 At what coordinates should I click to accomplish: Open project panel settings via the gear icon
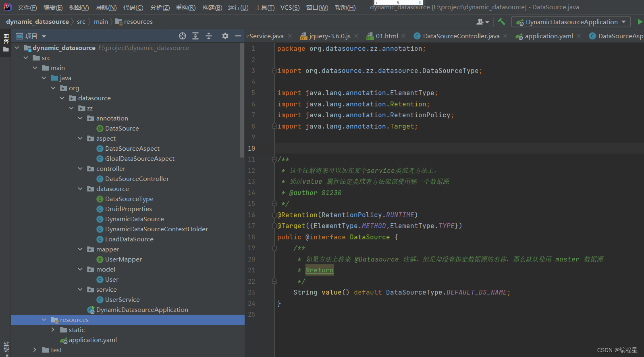click(x=225, y=36)
